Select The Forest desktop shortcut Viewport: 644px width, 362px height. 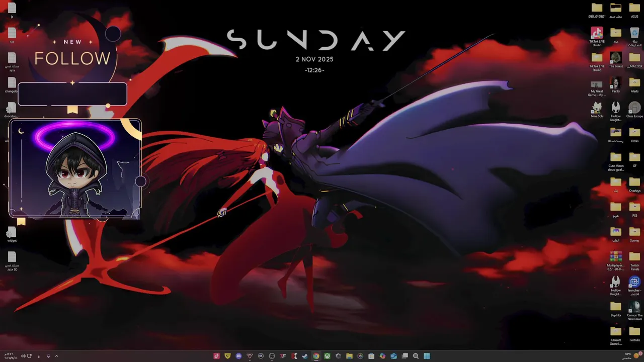point(616,60)
